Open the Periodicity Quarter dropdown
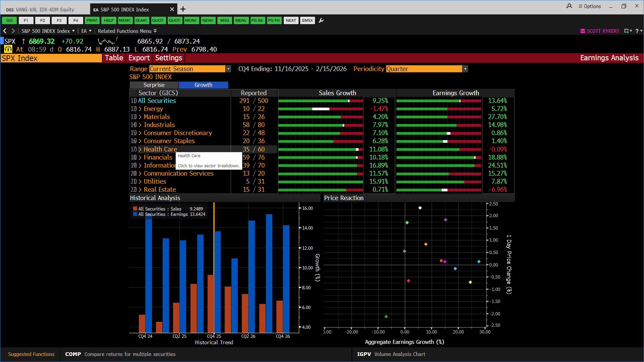 tap(427, 69)
